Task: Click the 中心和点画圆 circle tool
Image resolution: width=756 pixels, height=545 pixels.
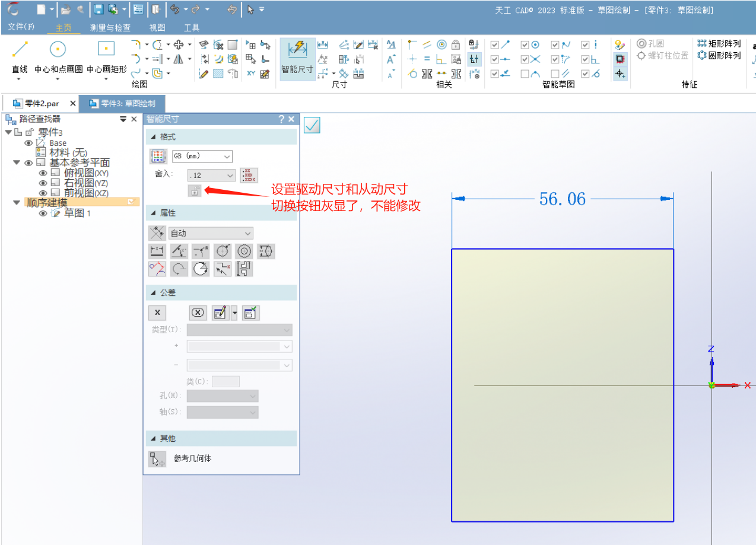Action: pyautogui.click(x=58, y=55)
